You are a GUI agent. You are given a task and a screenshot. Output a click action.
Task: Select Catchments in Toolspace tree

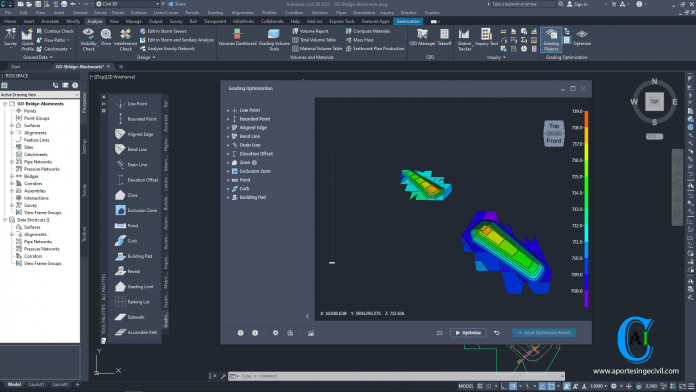tap(36, 154)
